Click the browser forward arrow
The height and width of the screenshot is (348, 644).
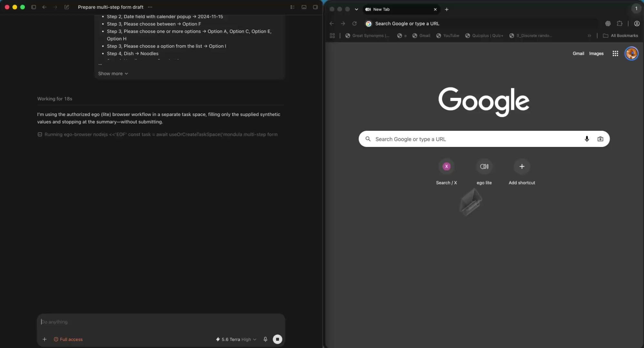tap(343, 24)
